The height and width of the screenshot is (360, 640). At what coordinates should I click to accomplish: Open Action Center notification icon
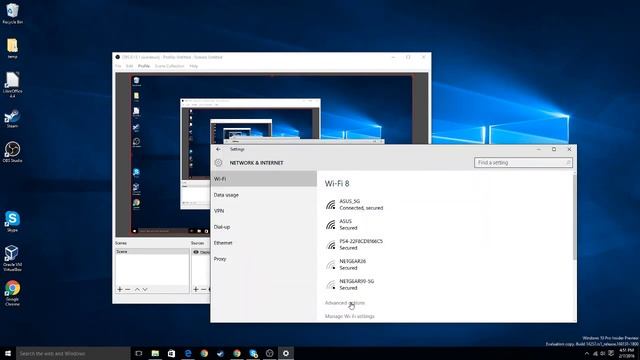tap(611, 353)
